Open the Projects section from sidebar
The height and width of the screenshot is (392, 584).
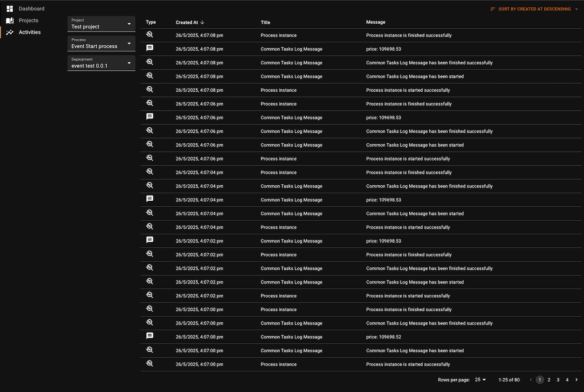click(28, 21)
